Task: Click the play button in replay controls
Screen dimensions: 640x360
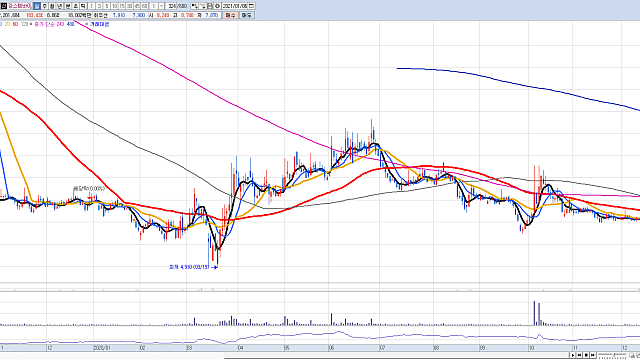Action: 573,355
